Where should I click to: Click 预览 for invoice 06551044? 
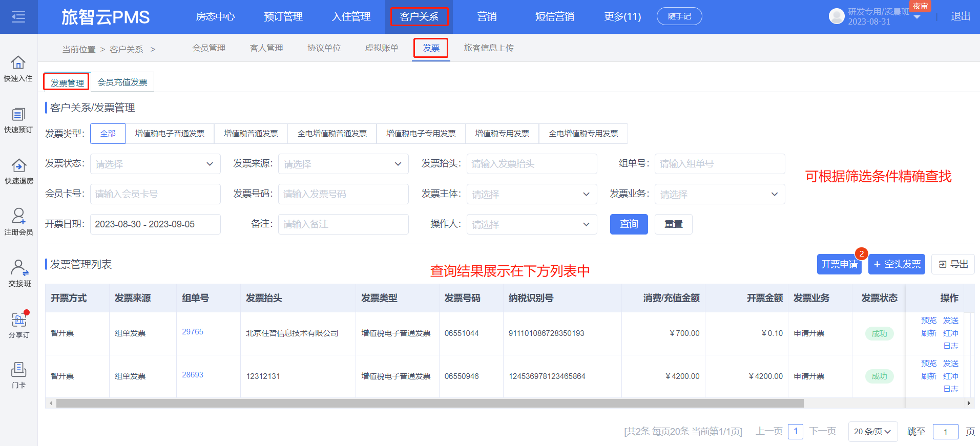929,321
